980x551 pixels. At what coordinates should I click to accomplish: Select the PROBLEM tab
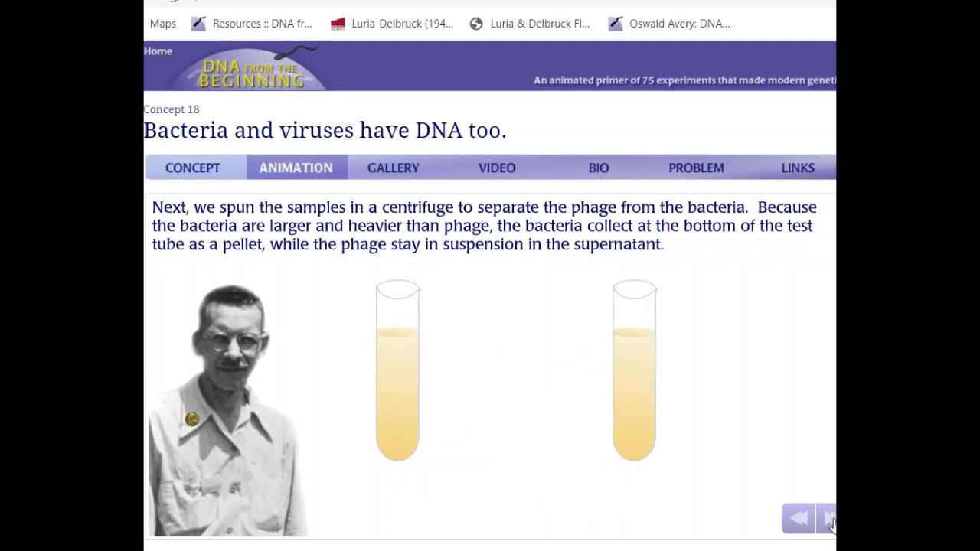696,168
